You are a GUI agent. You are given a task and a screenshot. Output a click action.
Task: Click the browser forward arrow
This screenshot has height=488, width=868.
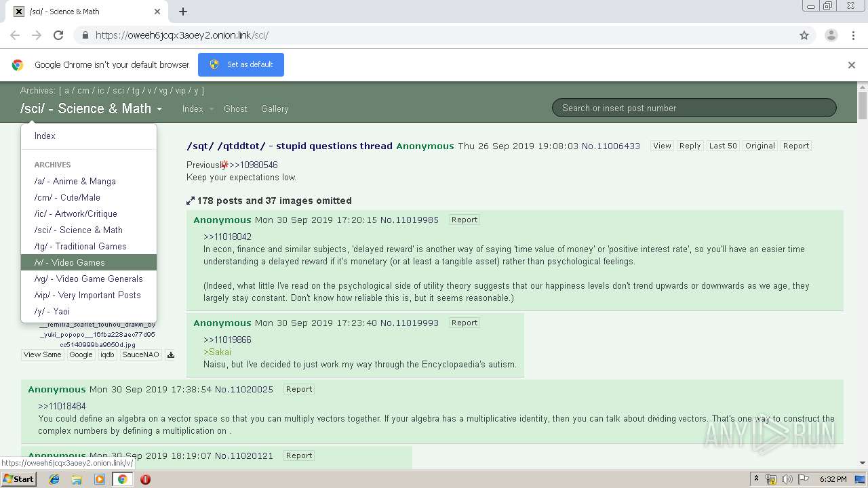pos(37,35)
